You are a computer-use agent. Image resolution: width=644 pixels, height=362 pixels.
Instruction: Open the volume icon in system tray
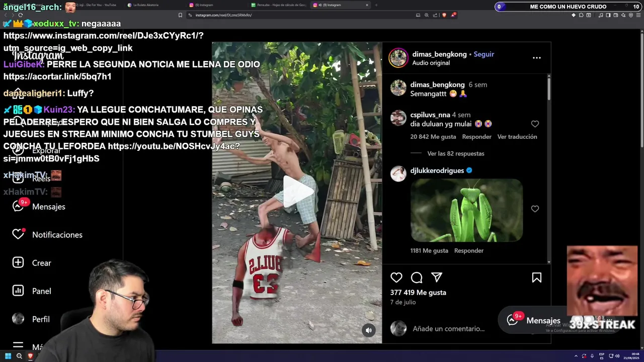pyautogui.click(x=617, y=356)
